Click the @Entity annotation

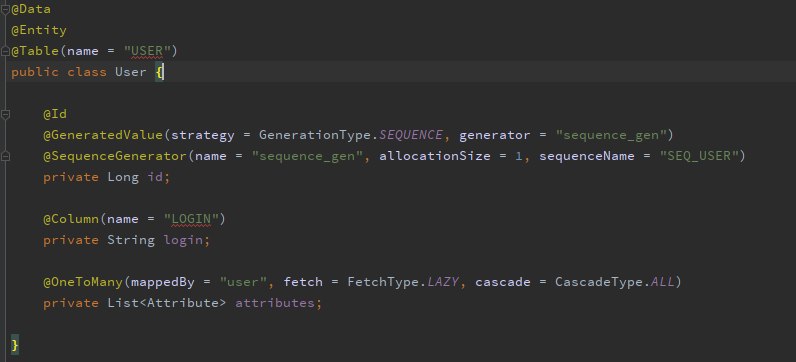(39, 30)
